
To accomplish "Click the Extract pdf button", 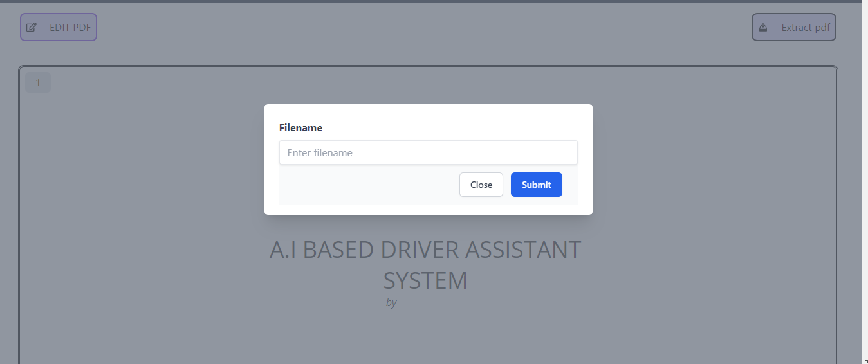I will point(794,27).
